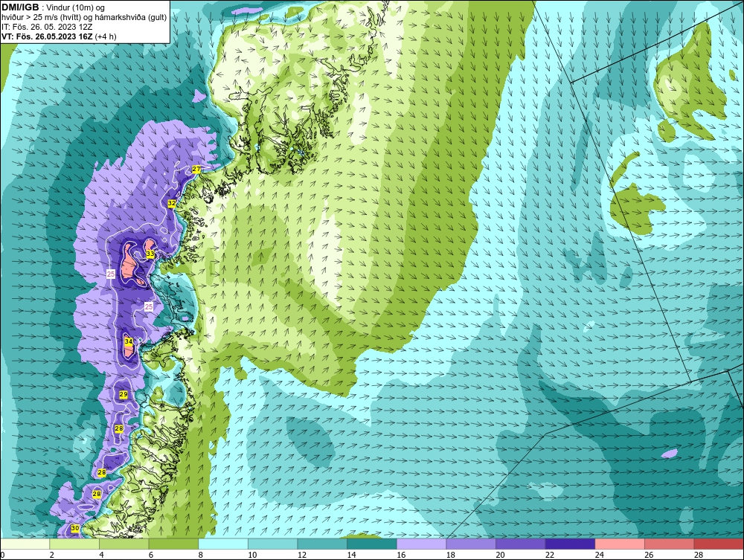This screenshot has width=744, height=560.
Task: Click the yellow gust label 30
Action: [x=75, y=528]
